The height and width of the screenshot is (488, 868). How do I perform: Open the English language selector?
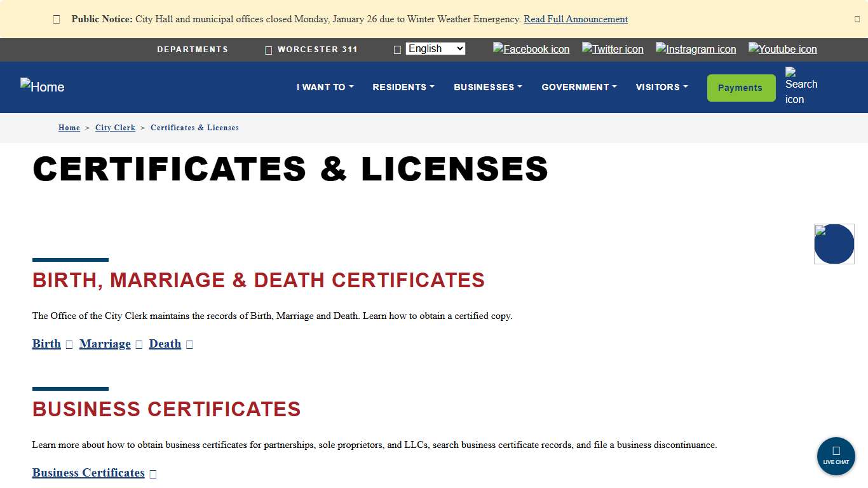pos(435,48)
